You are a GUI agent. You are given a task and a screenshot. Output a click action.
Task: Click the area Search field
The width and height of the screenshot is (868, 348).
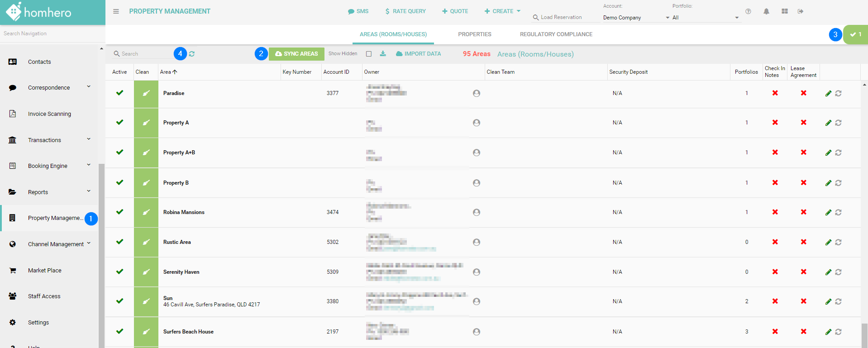143,54
